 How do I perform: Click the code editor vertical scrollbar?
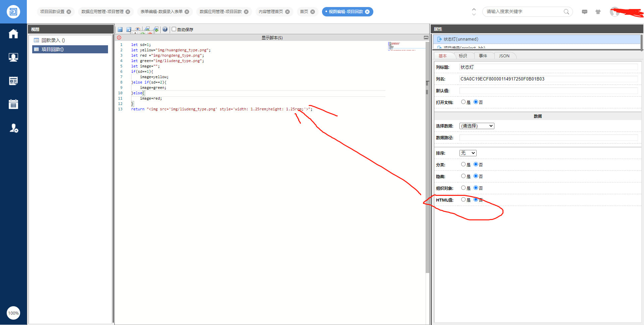pos(427,158)
